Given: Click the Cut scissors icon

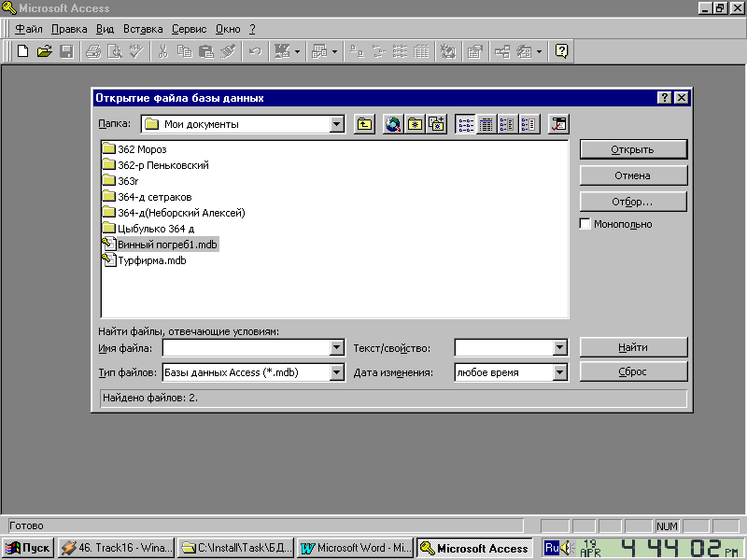Looking at the screenshot, I should [162, 51].
